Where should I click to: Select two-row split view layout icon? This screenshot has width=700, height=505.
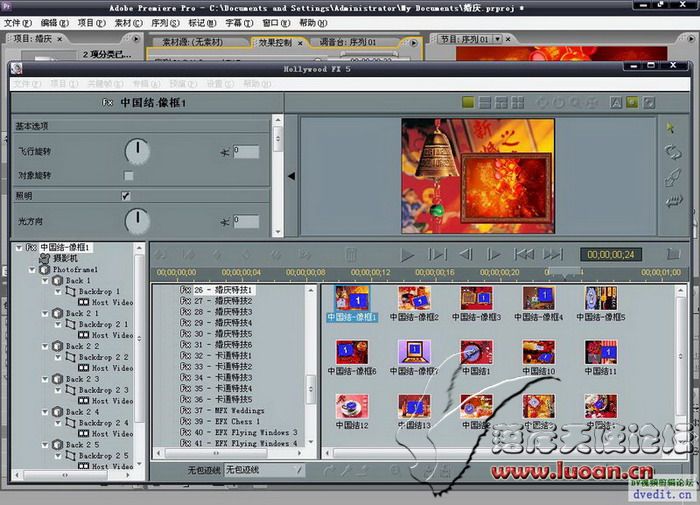[x=485, y=103]
